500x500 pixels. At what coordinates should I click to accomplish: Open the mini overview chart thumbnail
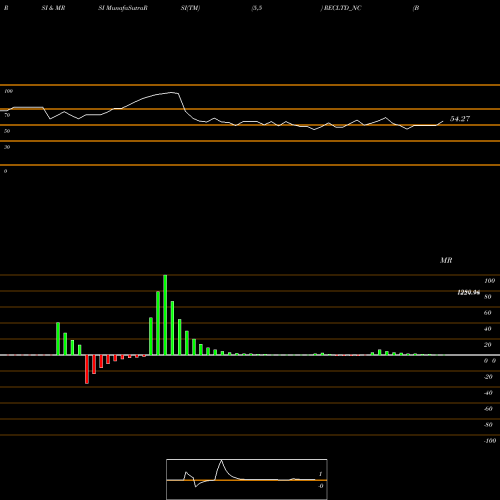coord(247,479)
